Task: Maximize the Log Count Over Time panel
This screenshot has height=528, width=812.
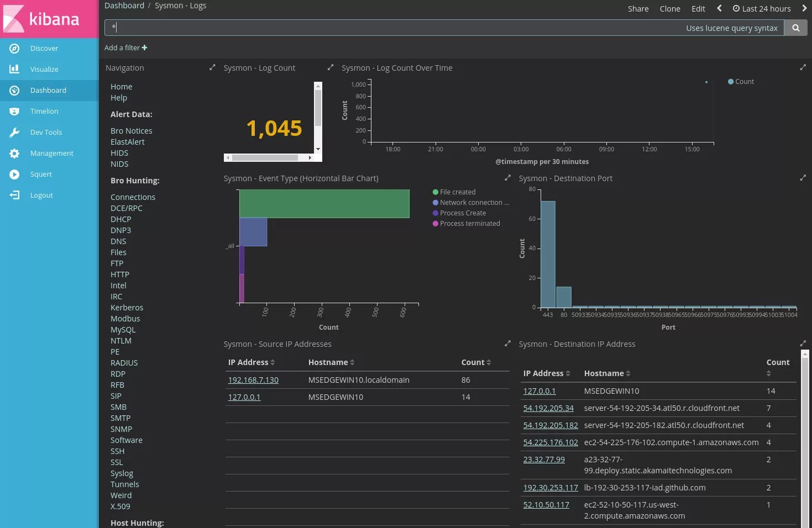Action: tap(803, 67)
